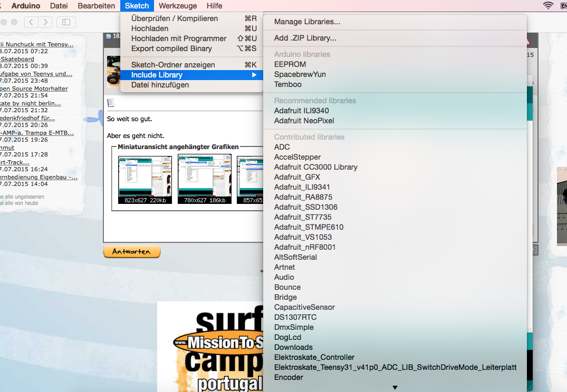Include the Adafruit_ST7735 library
The image size is (567, 392).
pyautogui.click(x=395, y=217)
